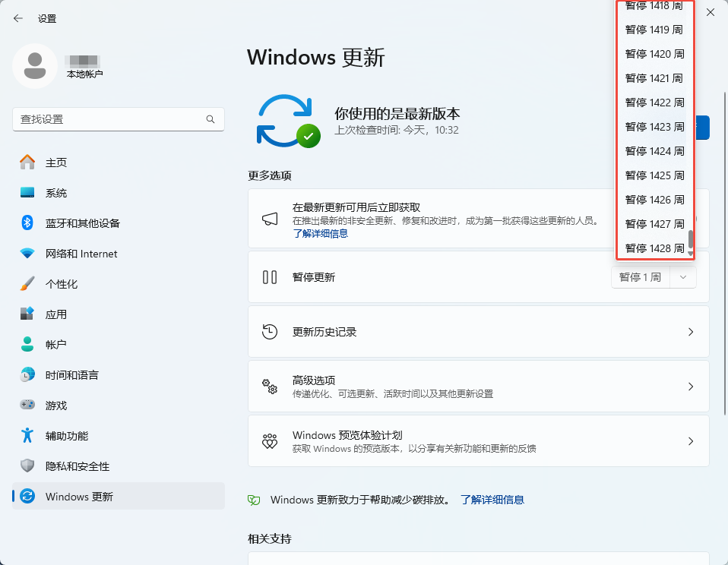Open 了解详细信息 link under latest updates
This screenshot has height=565, width=728.
(x=321, y=234)
